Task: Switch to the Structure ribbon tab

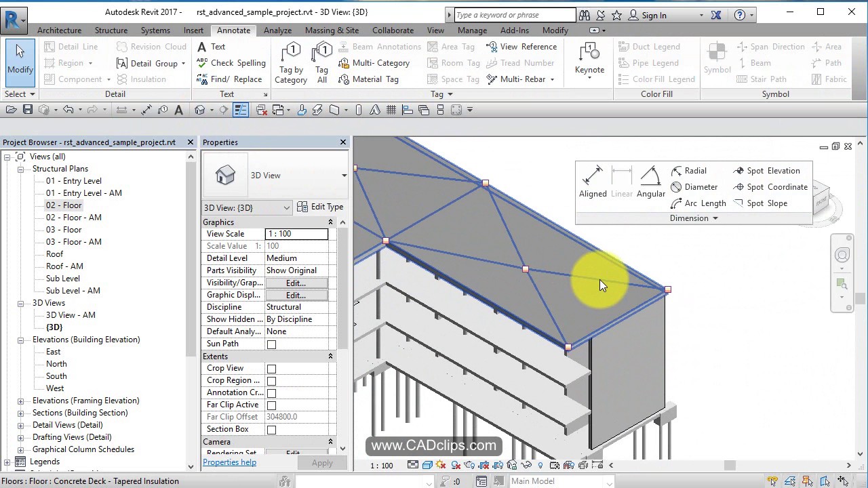Action: (111, 30)
